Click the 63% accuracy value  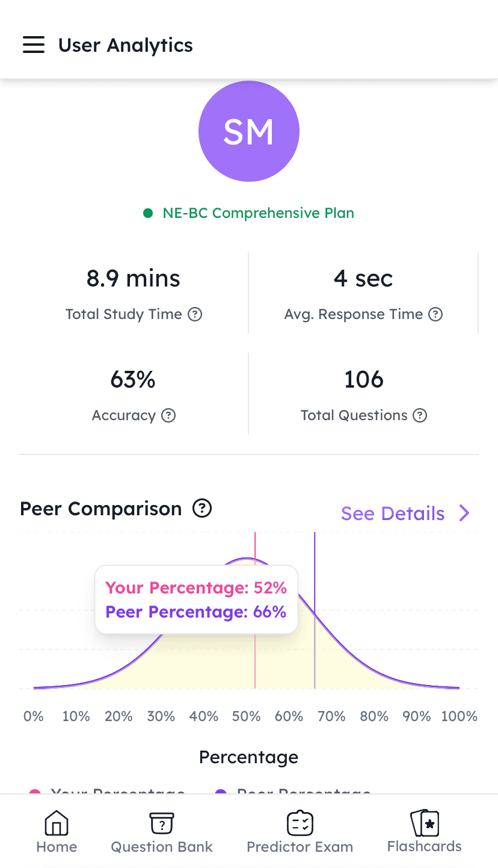[133, 380]
